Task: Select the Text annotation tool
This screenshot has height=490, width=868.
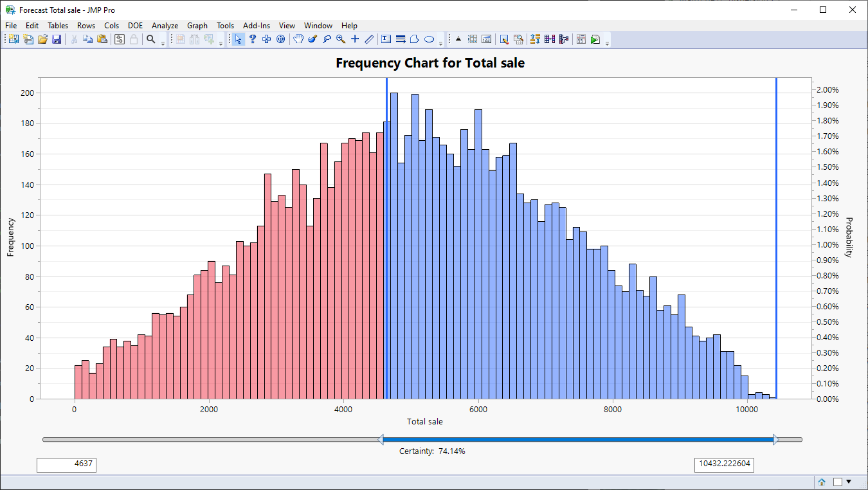Action: (x=386, y=39)
